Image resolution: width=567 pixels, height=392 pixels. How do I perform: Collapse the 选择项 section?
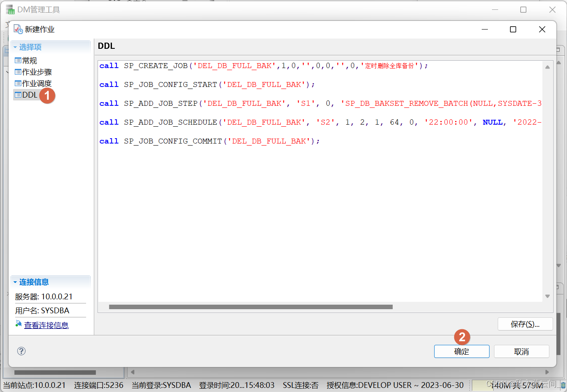(15, 47)
